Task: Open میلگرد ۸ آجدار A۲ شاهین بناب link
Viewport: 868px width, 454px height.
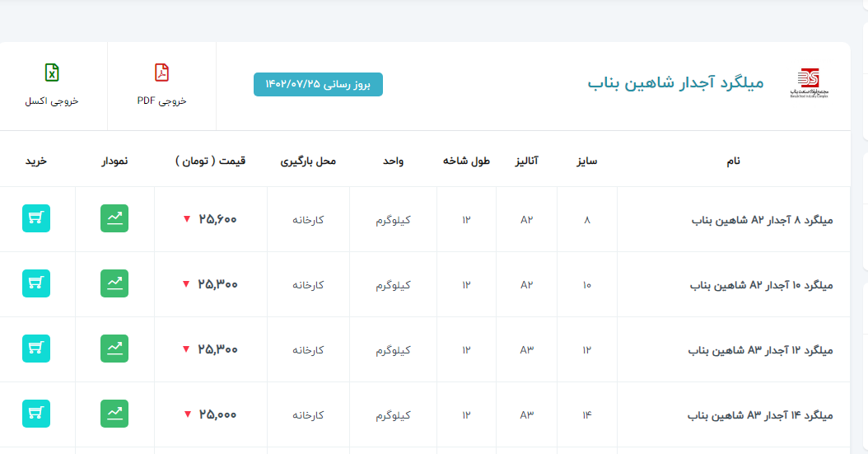Action: click(762, 220)
